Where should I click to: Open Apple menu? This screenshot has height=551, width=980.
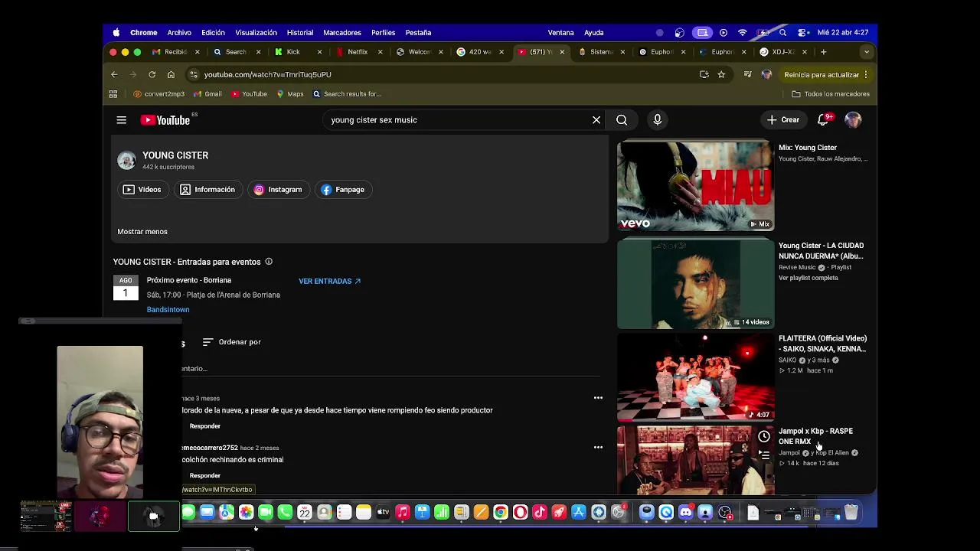coord(116,33)
